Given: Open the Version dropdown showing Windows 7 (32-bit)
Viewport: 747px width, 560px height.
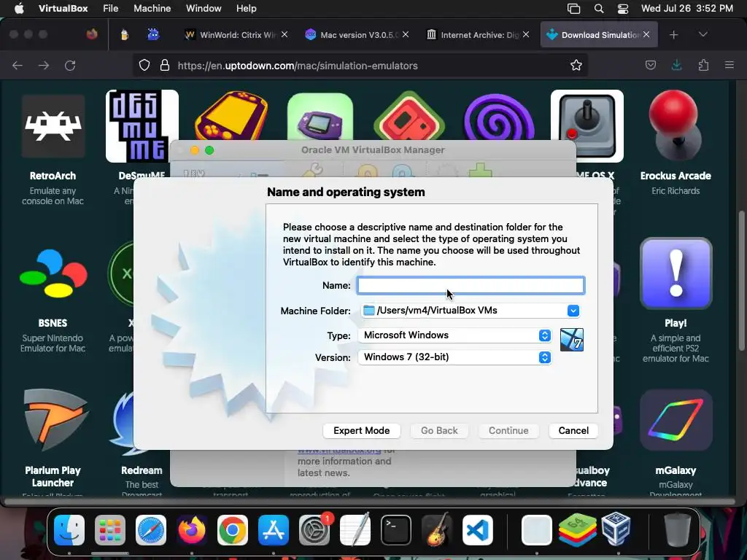Looking at the screenshot, I should coord(454,357).
